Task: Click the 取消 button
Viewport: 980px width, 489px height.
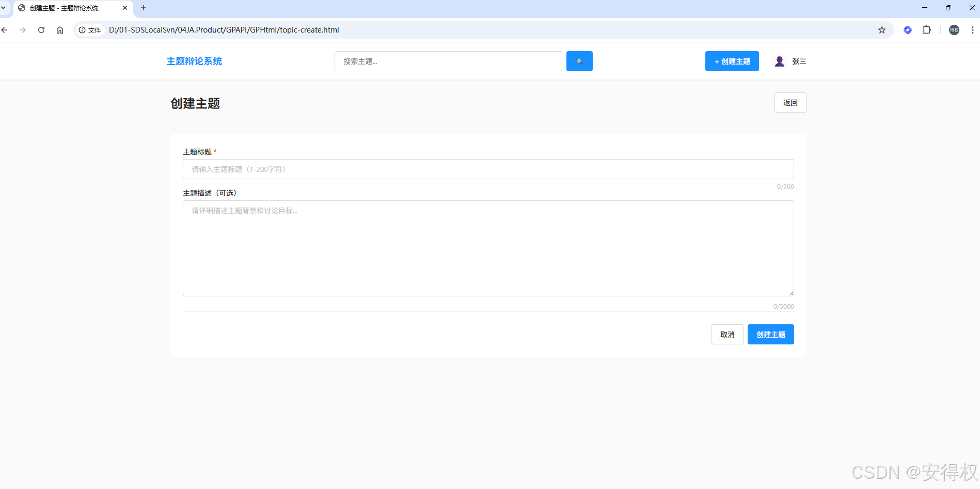Action: 728,334
